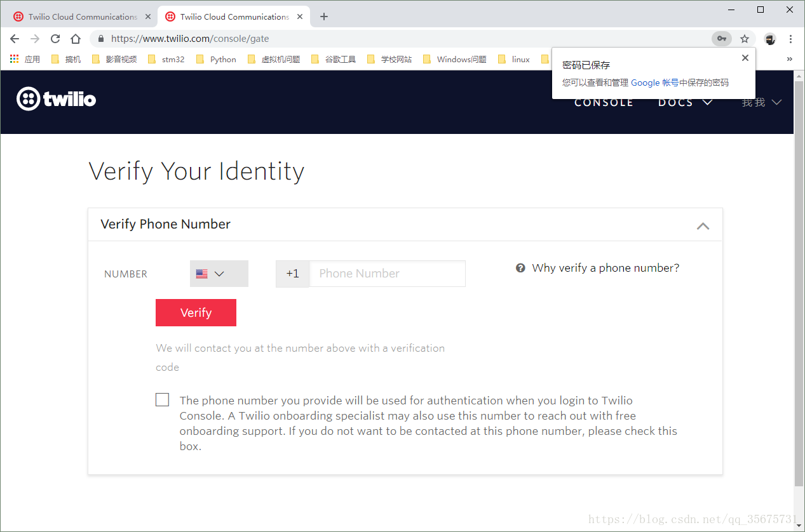Viewport: 805px width, 532px height.
Task: Open CONSOLE in the header navigation
Action: [604, 102]
